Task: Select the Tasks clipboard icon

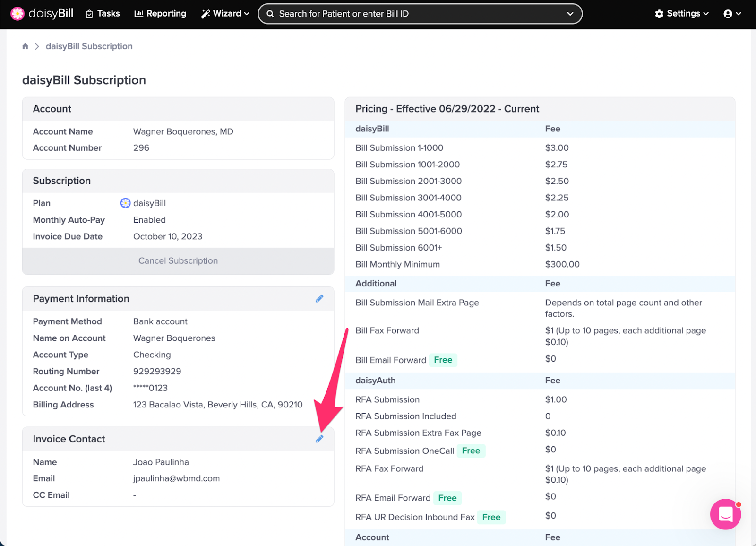Action: [90, 14]
